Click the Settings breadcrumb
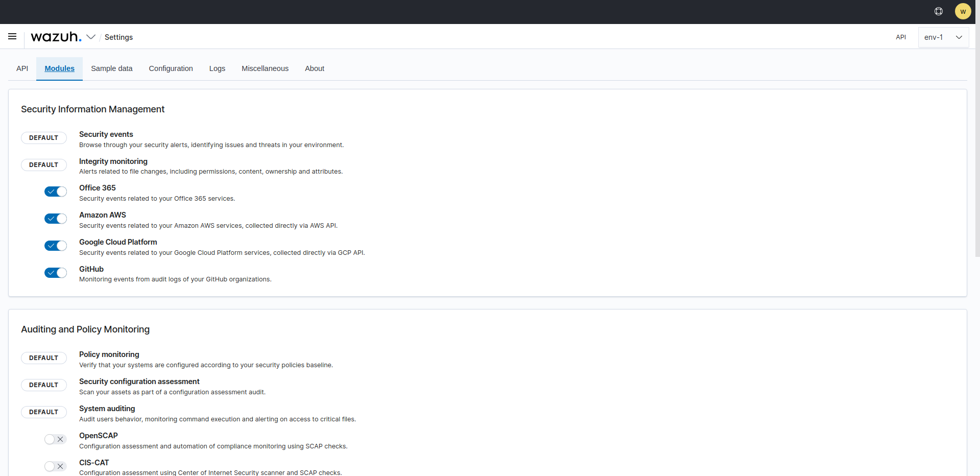This screenshot has height=476, width=980. [x=118, y=37]
